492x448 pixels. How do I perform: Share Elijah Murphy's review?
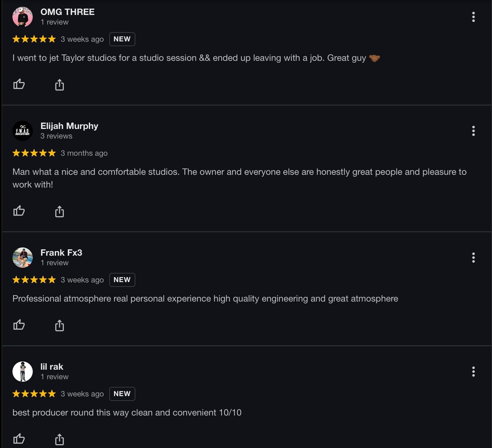point(60,211)
